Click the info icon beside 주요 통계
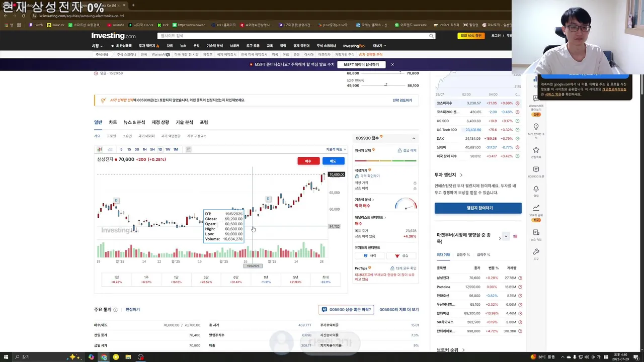 (x=115, y=310)
